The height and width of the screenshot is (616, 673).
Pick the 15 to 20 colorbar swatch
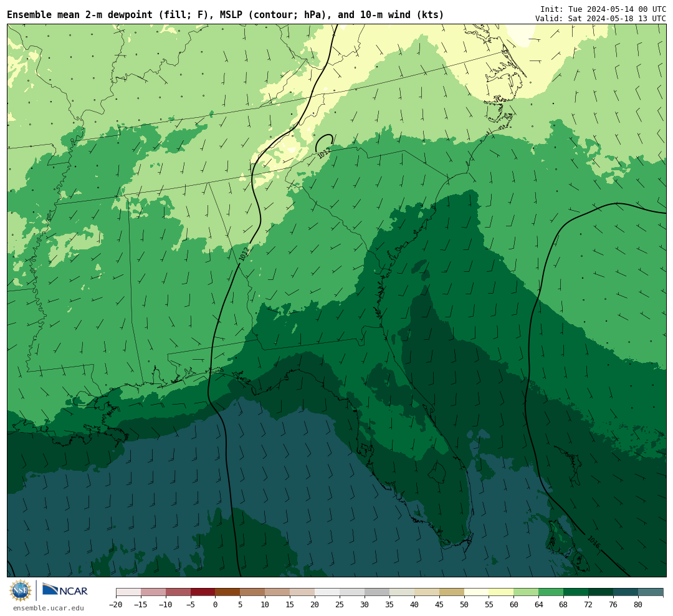click(x=303, y=592)
